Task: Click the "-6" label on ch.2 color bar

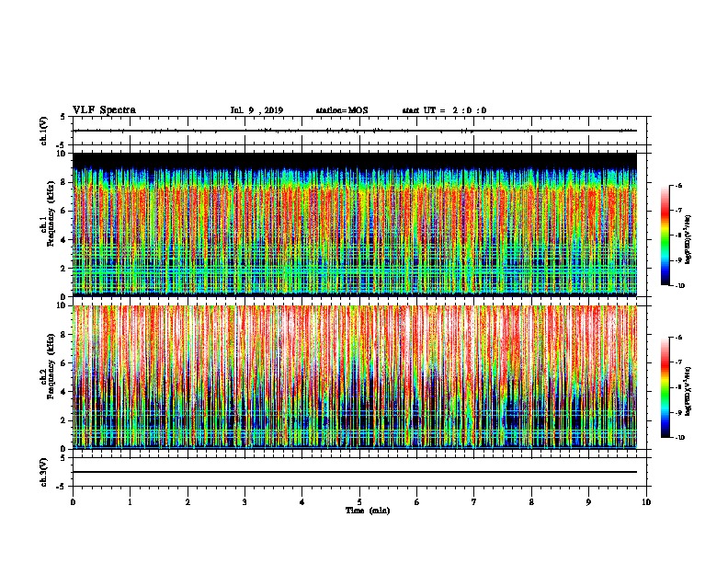Action: (x=678, y=338)
